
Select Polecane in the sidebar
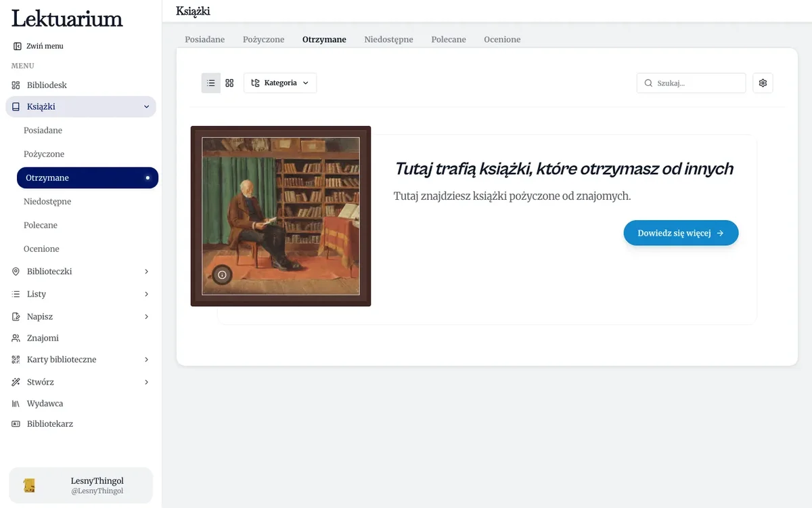pyautogui.click(x=87, y=225)
